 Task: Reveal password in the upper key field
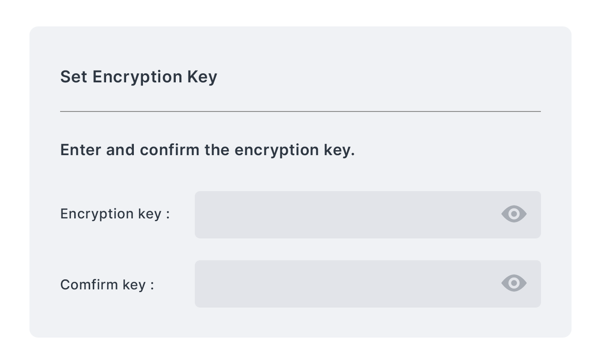pos(514,214)
